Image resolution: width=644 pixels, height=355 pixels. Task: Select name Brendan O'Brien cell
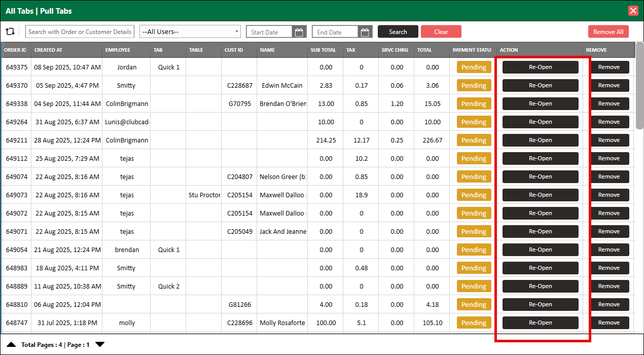[x=282, y=103]
